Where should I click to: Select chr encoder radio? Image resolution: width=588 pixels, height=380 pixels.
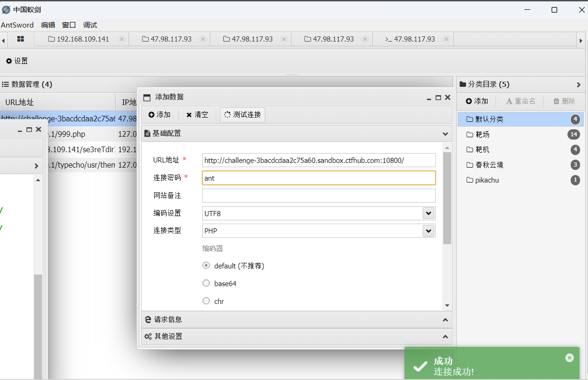206,301
